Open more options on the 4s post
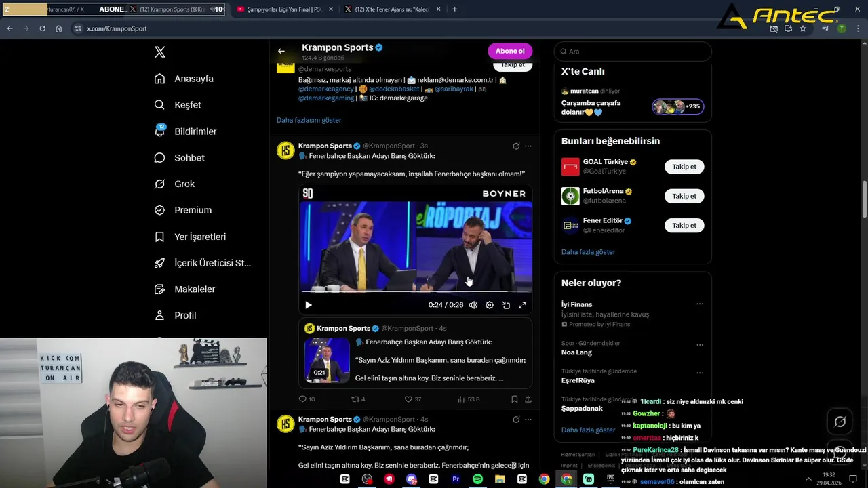 click(x=528, y=420)
